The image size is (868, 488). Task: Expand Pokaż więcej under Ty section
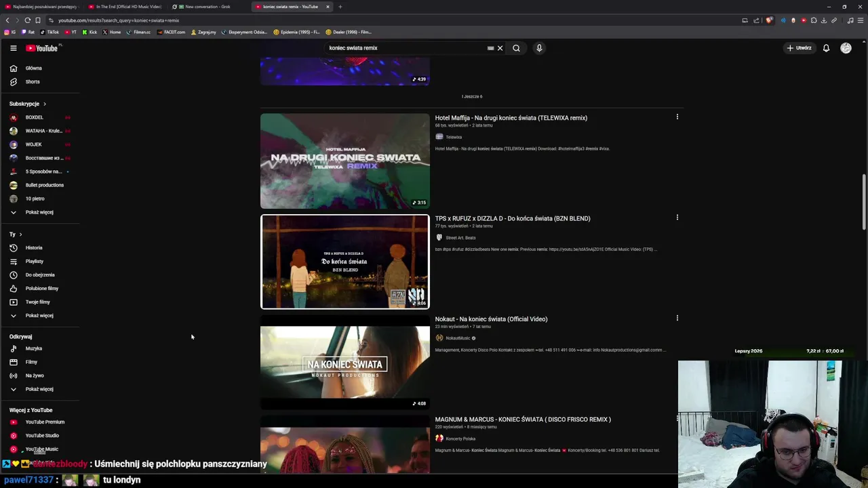click(x=39, y=315)
